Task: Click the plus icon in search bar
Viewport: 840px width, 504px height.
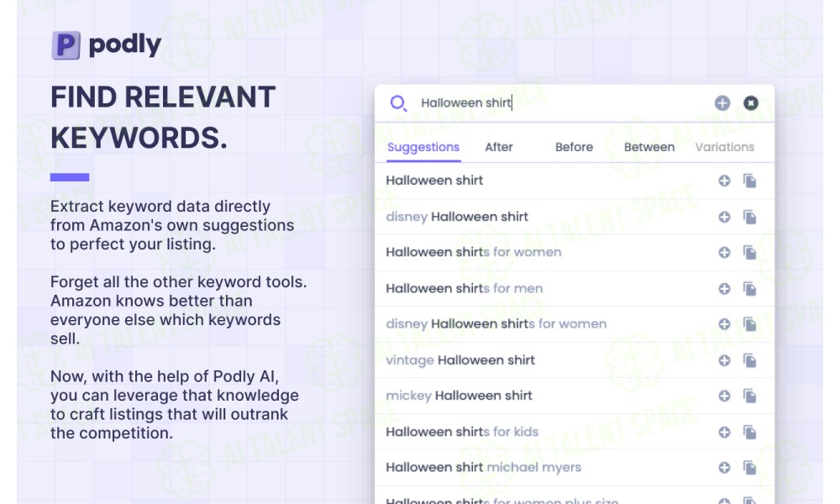Action: pos(722,102)
